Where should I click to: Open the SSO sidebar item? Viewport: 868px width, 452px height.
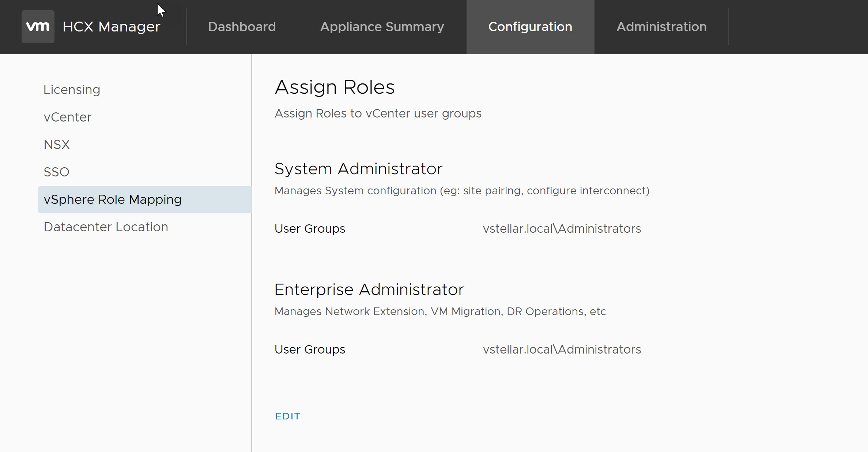click(x=56, y=172)
